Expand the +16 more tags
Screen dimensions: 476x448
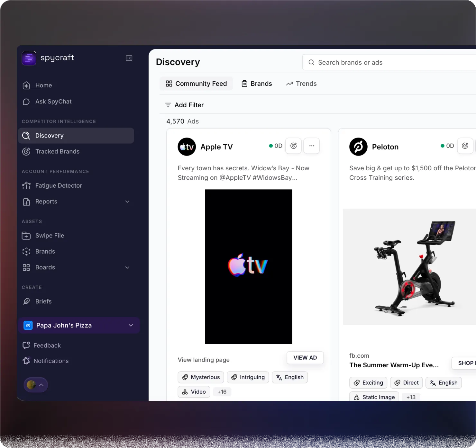(222, 392)
